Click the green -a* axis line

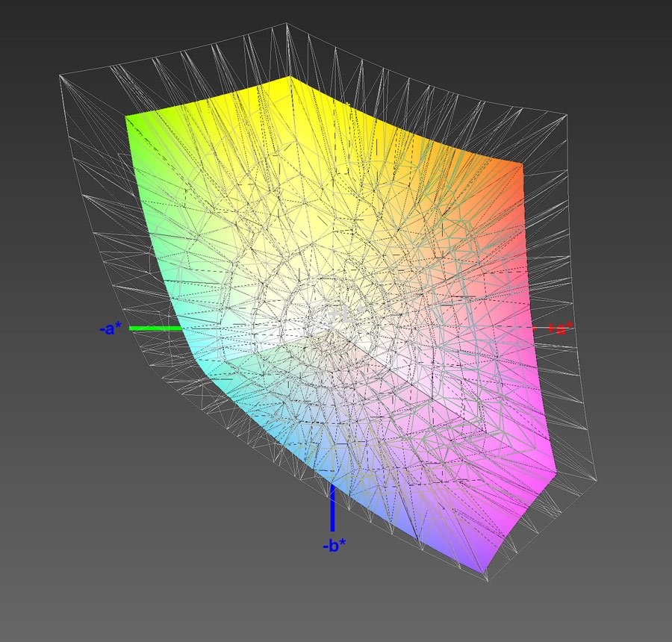155,328
